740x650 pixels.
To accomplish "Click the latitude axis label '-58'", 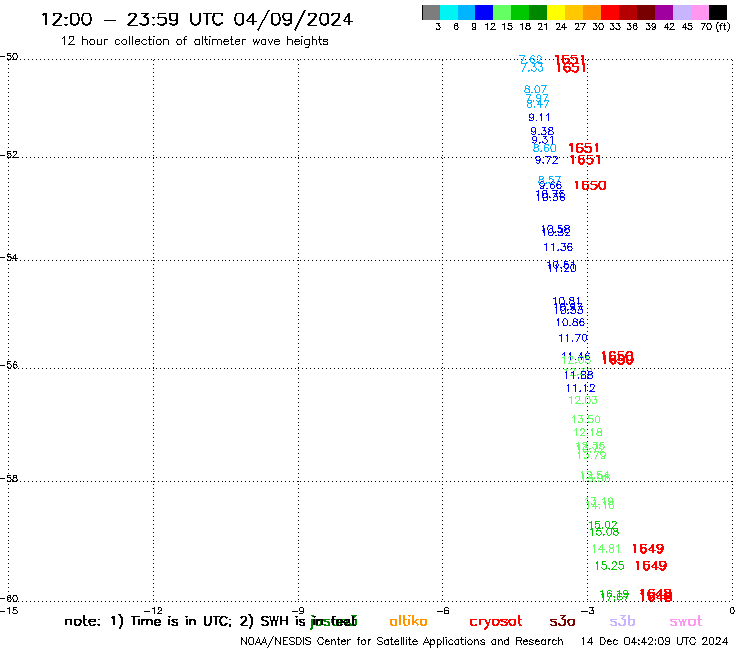I will (9, 479).
